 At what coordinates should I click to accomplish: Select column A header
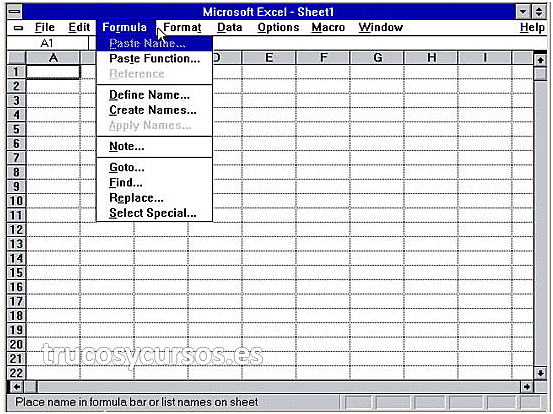click(53, 57)
